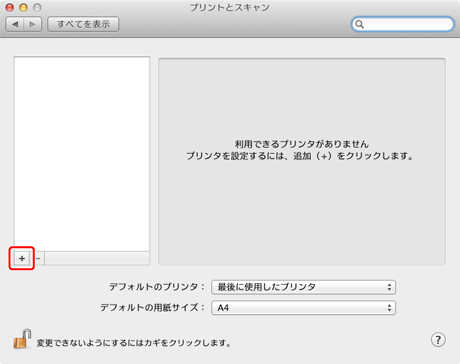Unlock settings via the padlock icon
Image resolution: width=460 pixels, height=364 pixels.
pos(22,339)
